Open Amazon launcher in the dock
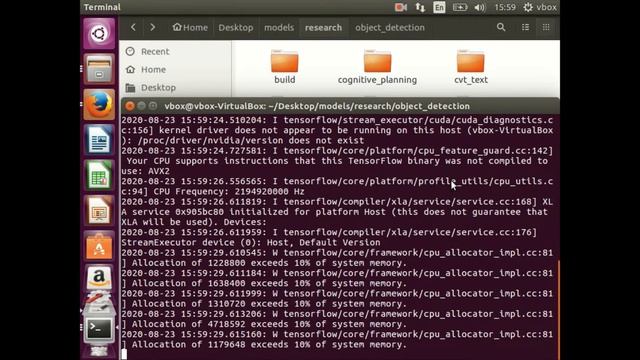Viewport: 640px width, 360px height. click(x=99, y=278)
